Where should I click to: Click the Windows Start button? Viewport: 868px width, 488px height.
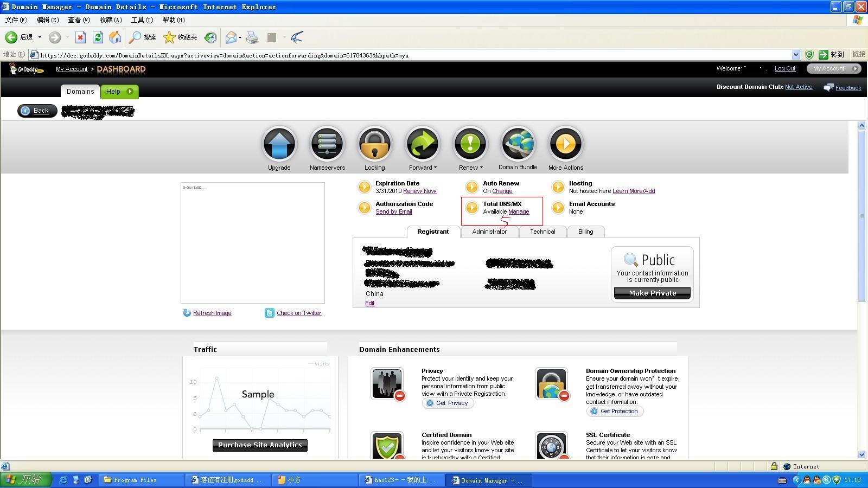(x=25, y=480)
